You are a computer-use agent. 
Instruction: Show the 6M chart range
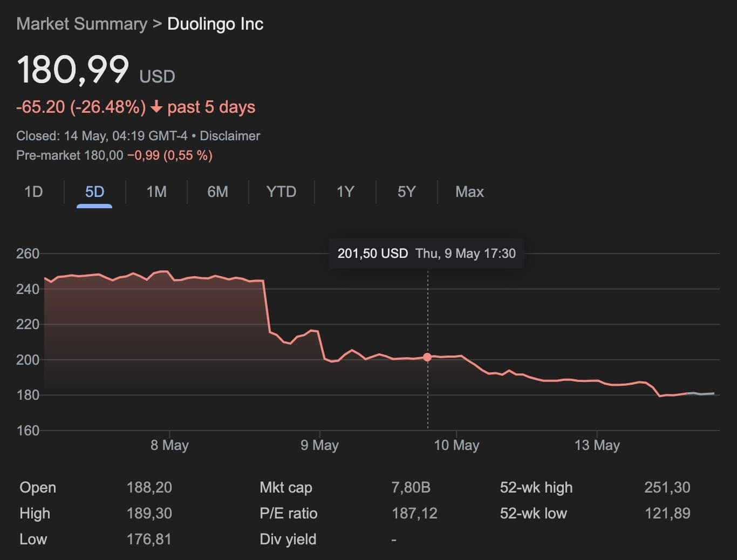click(x=217, y=192)
